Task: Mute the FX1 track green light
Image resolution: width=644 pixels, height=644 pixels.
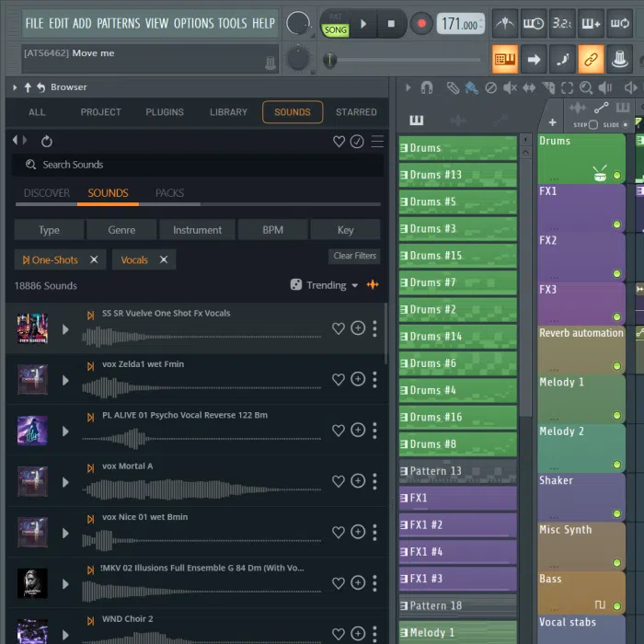Action: click(x=616, y=224)
